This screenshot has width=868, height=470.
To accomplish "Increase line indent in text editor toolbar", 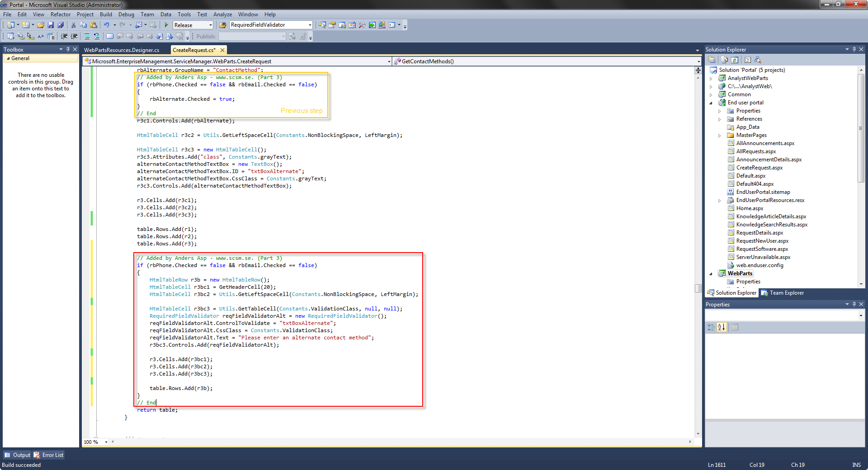I will pos(74,36).
